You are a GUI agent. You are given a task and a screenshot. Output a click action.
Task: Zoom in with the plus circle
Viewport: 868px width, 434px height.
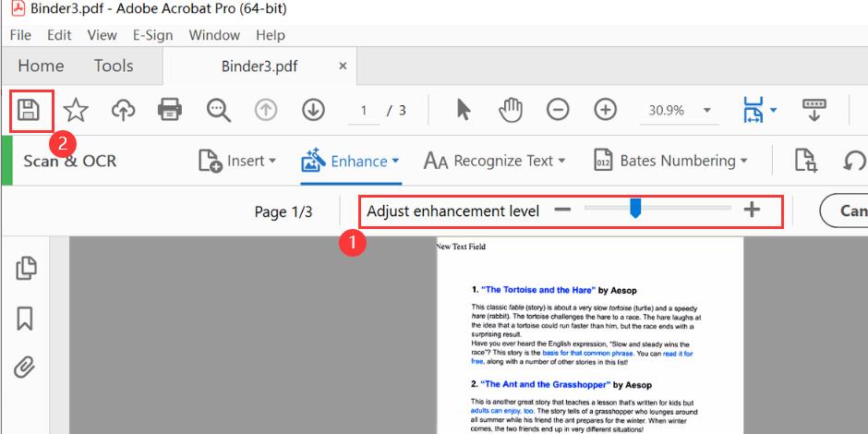pyautogui.click(x=606, y=110)
